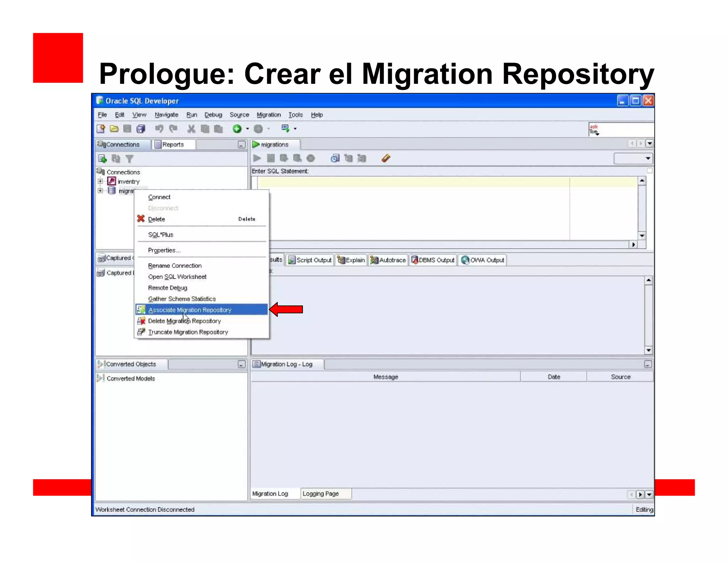The width and height of the screenshot is (728, 562).
Task: Click the SQL worksheet toolbar icon
Action: [285, 128]
